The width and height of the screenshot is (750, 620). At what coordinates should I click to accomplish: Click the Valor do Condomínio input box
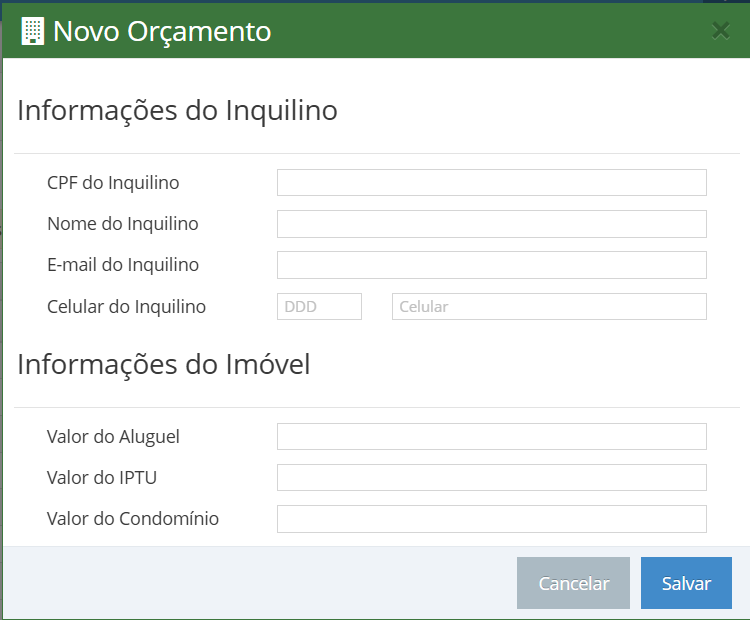click(492, 519)
